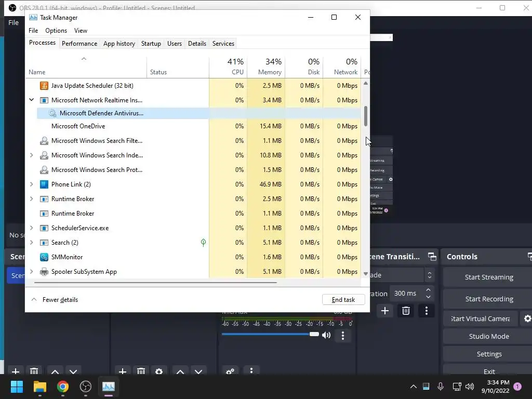Toggle Studio Mode in OBS Controls
The width and height of the screenshot is (532, 399).
coord(489,336)
